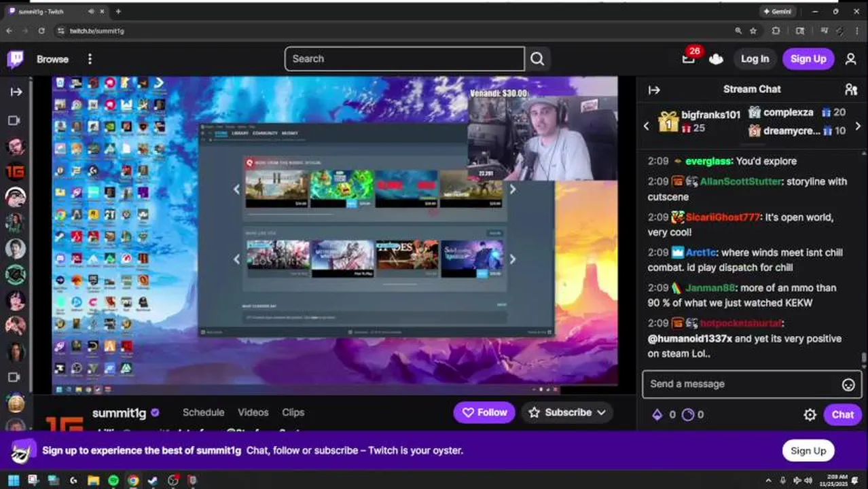This screenshot has width=868, height=489.
Task: Click the camera followed-channels icon in sidebar
Action: tap(14, 120)
